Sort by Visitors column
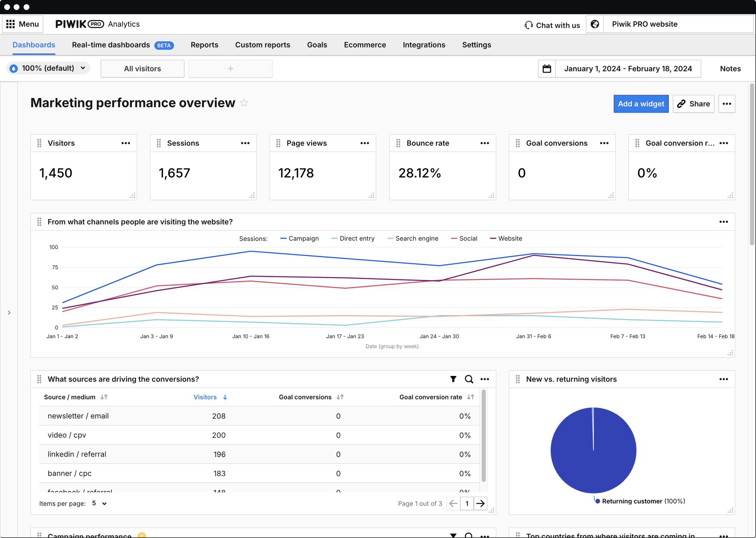Screen dimensions: 756x538 click(210, 397)
